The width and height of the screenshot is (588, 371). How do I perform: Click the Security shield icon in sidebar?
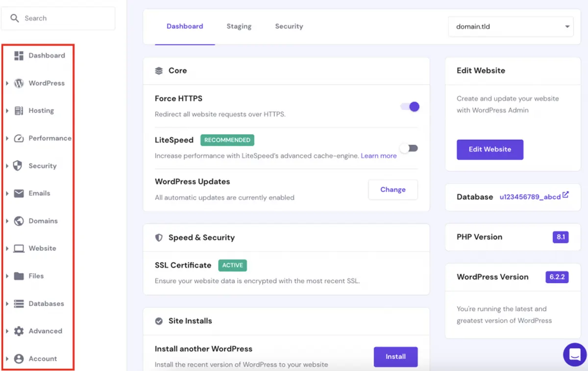pos(18,166)
